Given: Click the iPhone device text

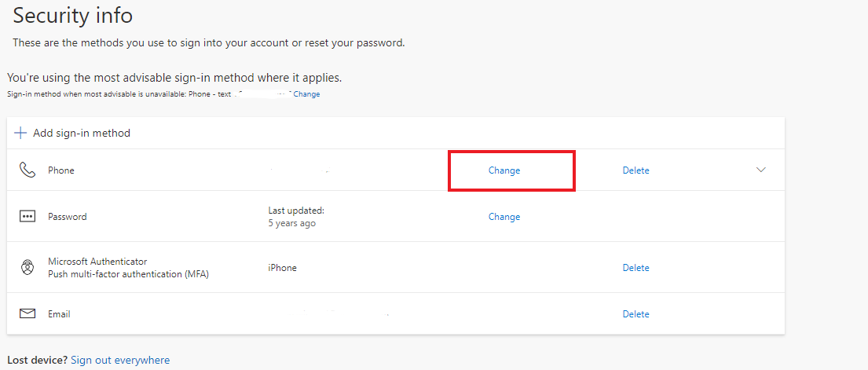Looking at the screenshot, I should (x=282, y=268).
